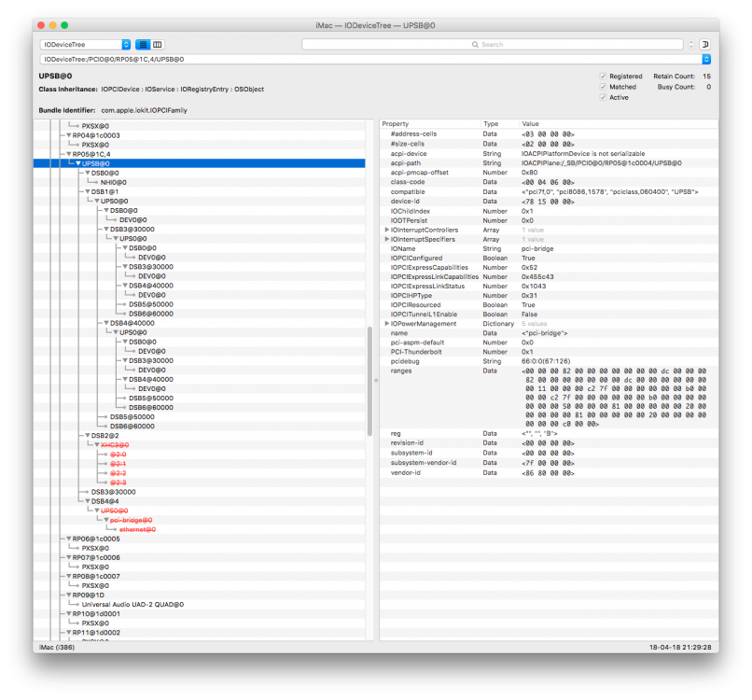
Task: Select the @2:0 entry
Action: [118, 455]
